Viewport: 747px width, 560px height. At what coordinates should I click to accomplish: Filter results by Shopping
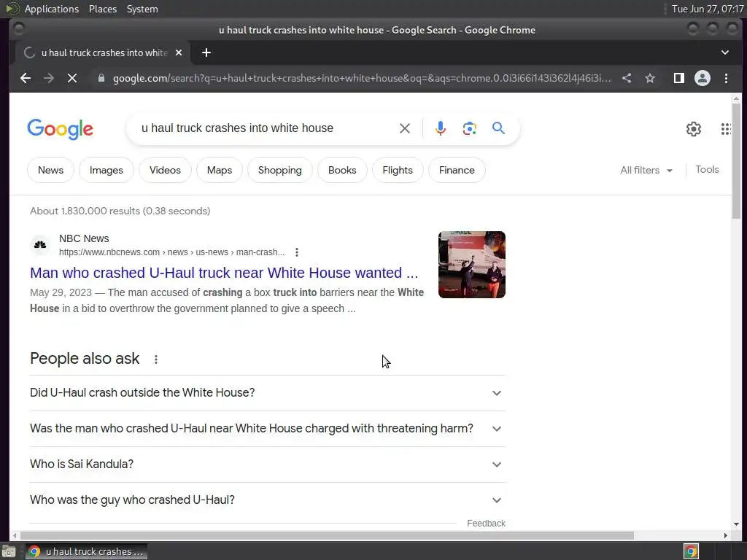click(x=279, y=170)
